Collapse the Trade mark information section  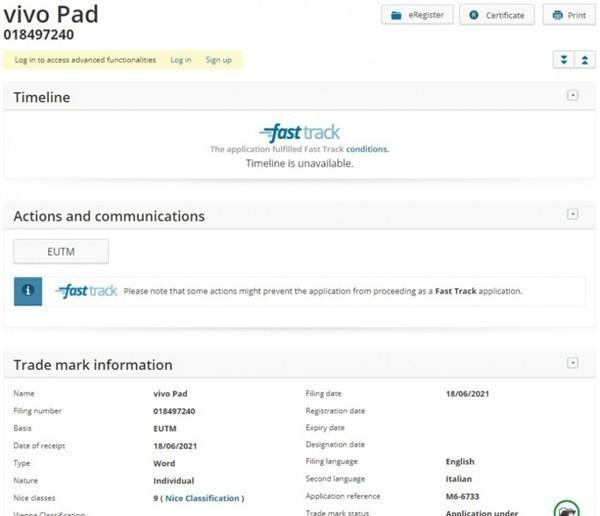572,363
